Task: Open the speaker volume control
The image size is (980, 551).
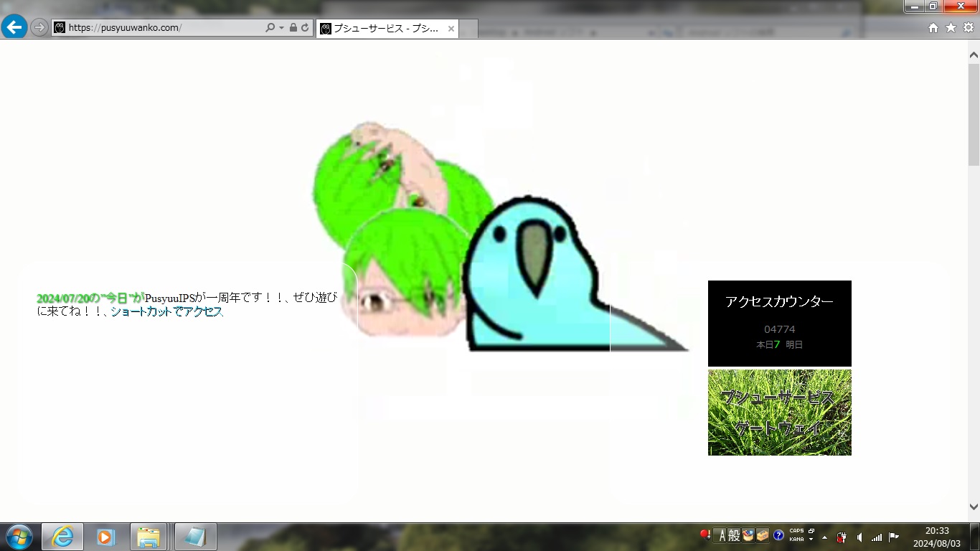Action: coord(859,537)
